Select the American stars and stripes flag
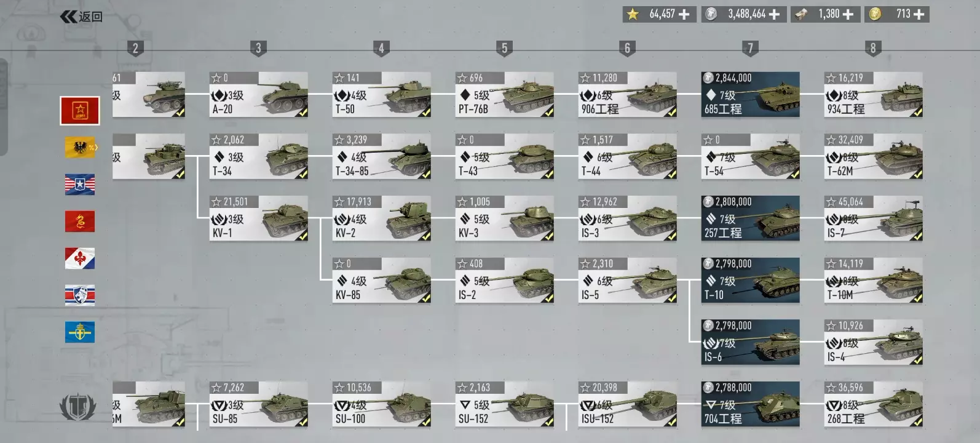 click(x=80, y=185)
